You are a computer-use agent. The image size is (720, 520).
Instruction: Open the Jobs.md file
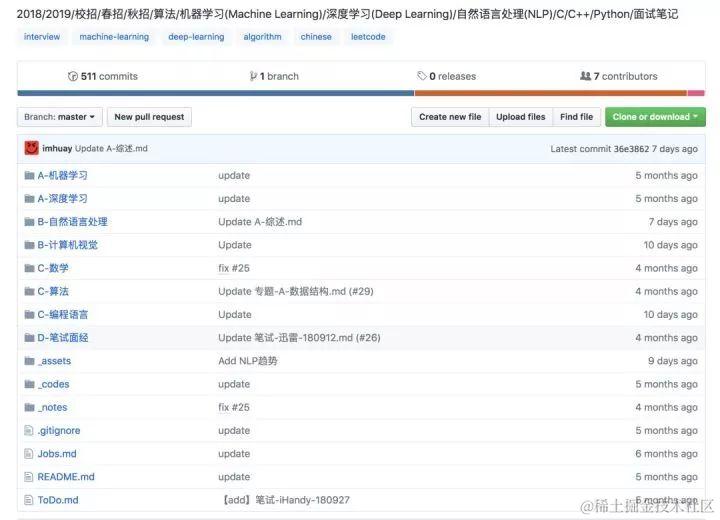pyautogui.click(x=57, y=454)
